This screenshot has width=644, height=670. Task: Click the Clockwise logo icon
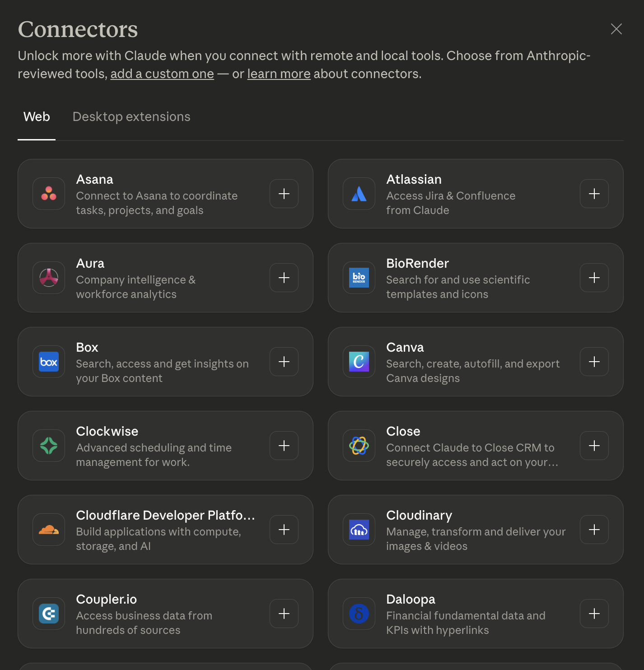tap(49, 446)
